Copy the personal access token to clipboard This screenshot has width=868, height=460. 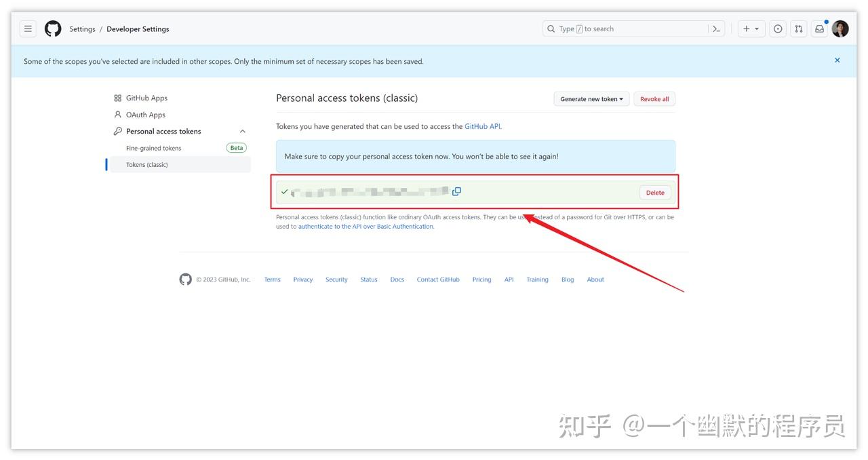point(456,191)
